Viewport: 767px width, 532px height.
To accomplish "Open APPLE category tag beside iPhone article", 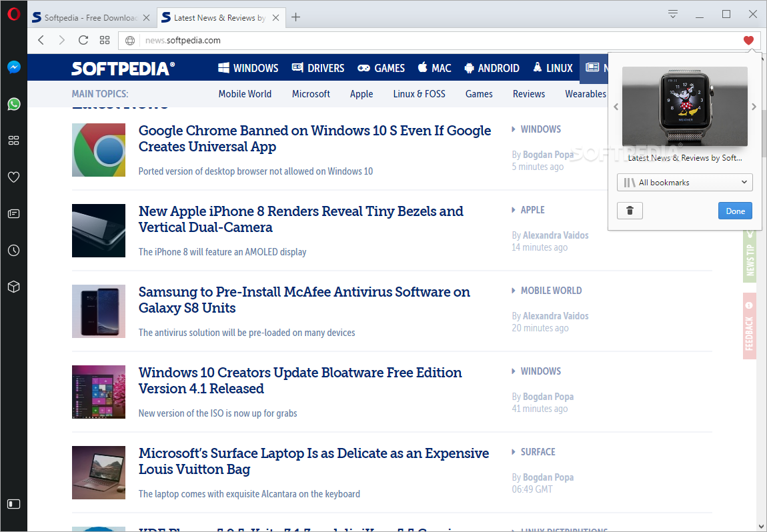I will tap(532, 210).
